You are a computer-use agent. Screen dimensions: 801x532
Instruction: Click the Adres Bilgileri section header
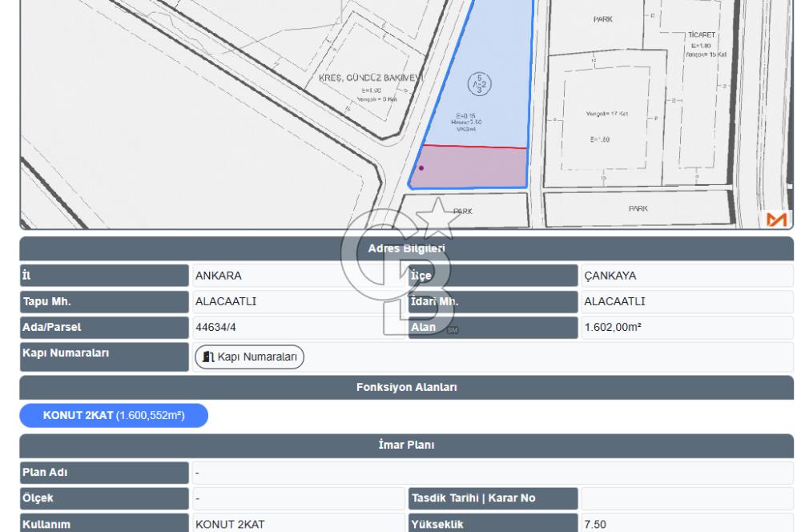click(406, 248)
